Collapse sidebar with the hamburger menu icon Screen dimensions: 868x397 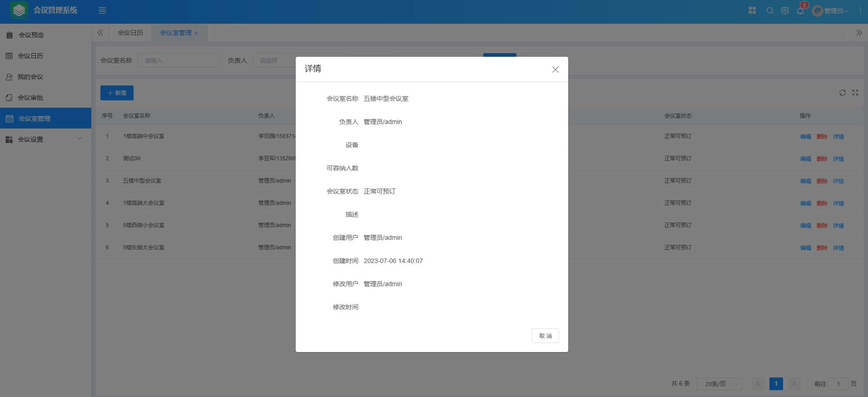click(x=102, y=10)
